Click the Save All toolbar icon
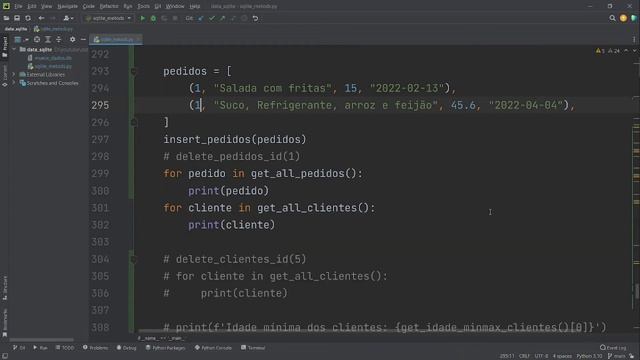The image size is (640, 360). [17, 18]
